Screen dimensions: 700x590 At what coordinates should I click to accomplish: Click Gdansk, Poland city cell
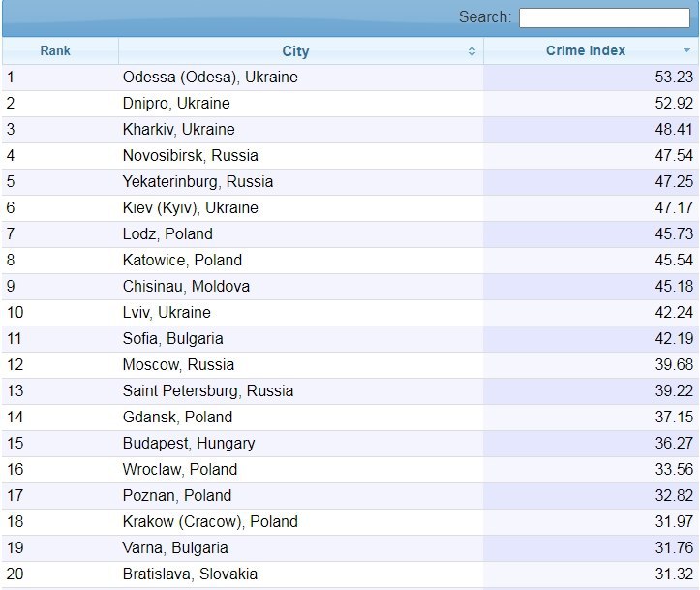[x=301, y=418]
